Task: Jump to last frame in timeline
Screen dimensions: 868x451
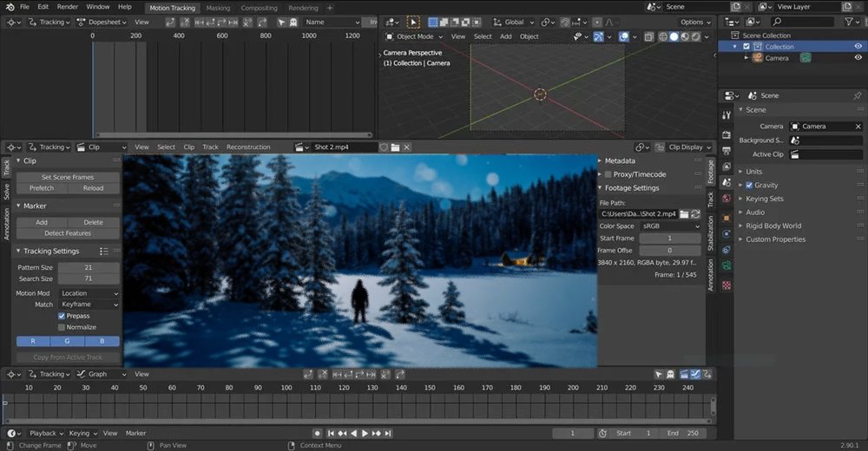Action: click(x=388, y=434)
